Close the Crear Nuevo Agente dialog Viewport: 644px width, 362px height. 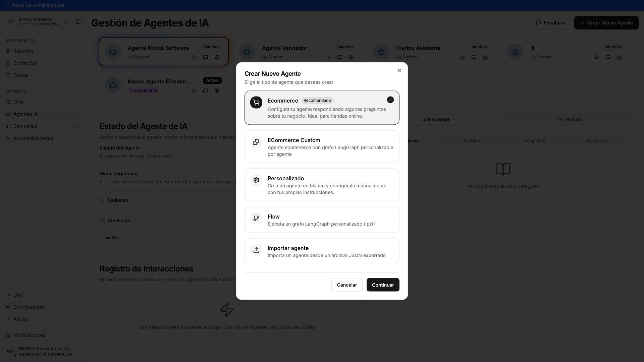click(x=399, y=71)
